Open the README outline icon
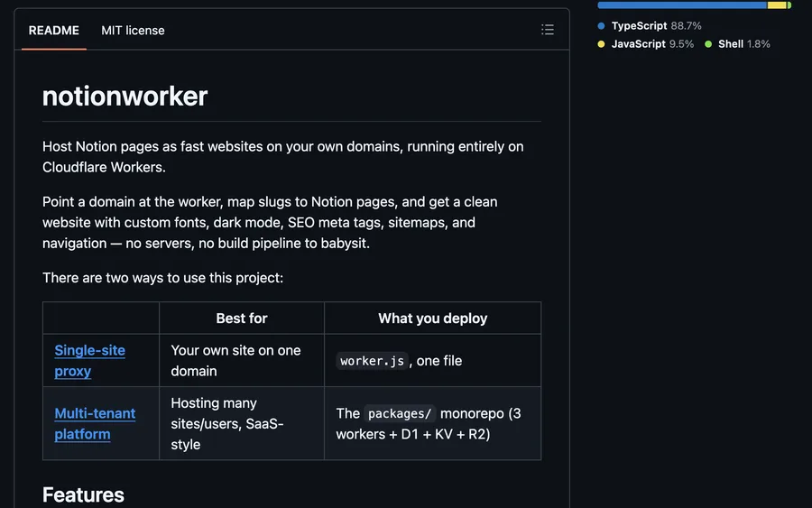Screen dimensions: 812x508 pyautogui.click(x=548, y=30)
